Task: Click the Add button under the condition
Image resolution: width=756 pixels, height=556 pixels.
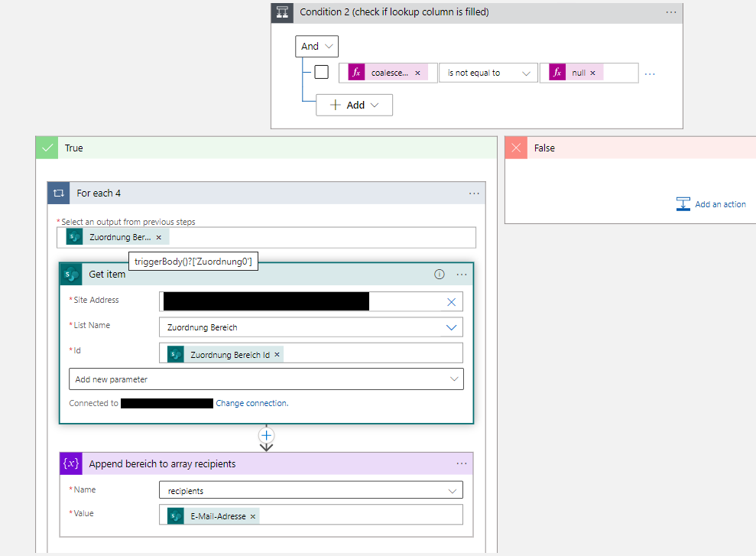Action: (354, 105)
